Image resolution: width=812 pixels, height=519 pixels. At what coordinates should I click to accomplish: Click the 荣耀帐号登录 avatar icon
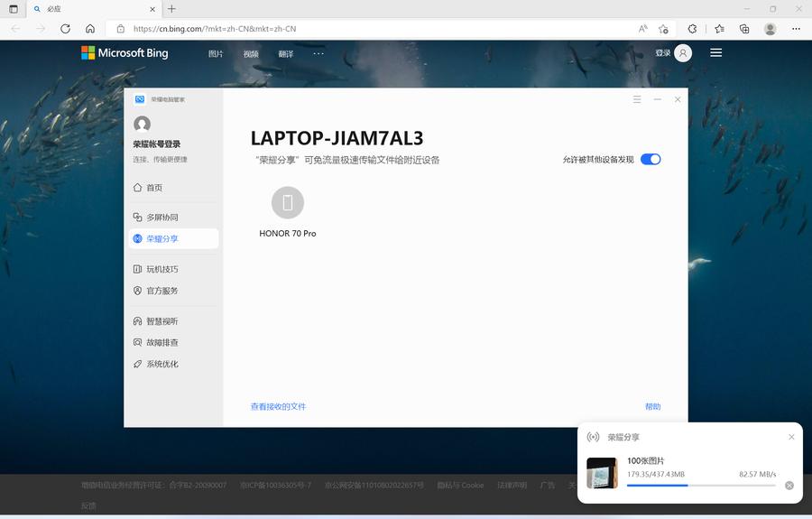[x=142, y=124]
